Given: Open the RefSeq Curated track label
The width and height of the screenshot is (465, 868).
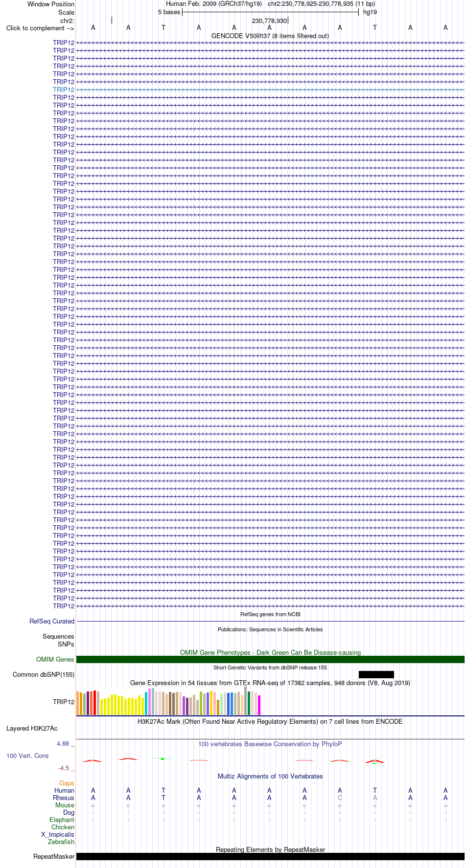Looking at the screenshot, I should click(52, 622).
